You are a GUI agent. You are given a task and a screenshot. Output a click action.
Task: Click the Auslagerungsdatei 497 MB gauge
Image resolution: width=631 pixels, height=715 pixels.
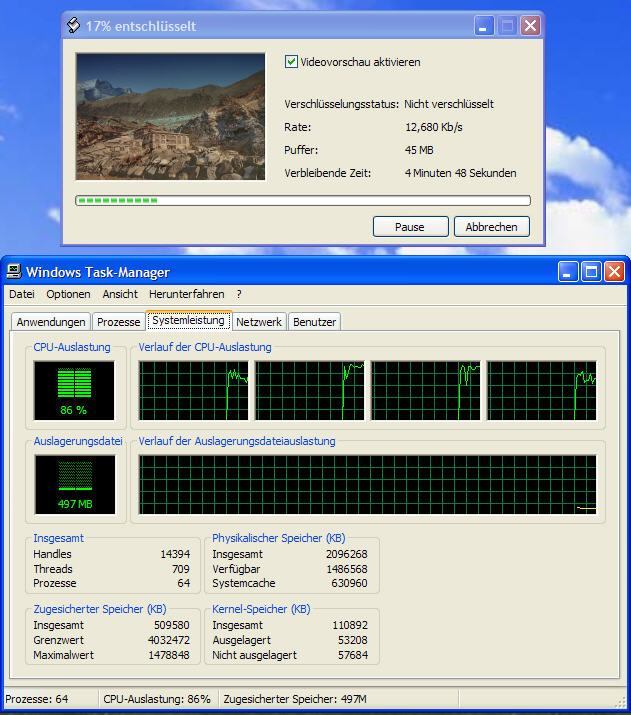(75, 485)
